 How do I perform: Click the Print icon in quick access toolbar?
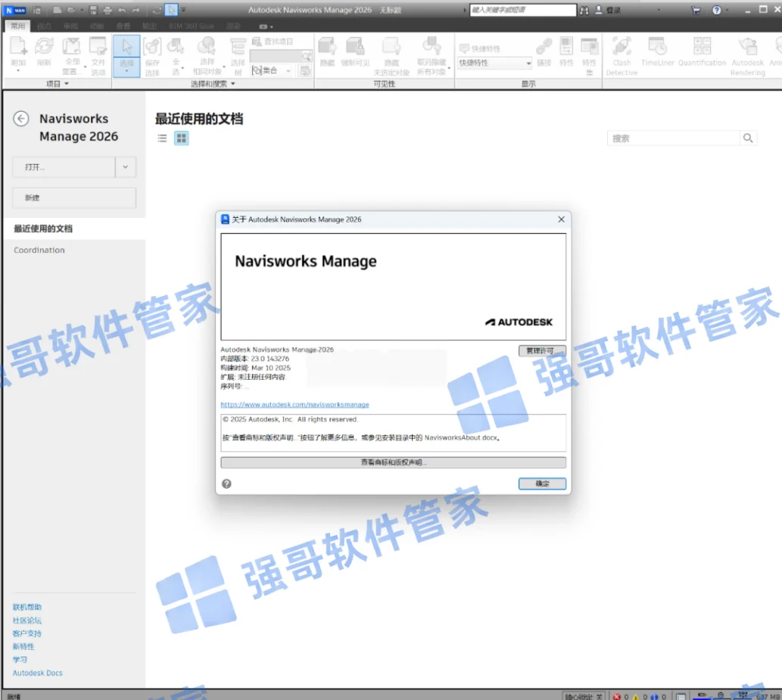pos(107,10)
